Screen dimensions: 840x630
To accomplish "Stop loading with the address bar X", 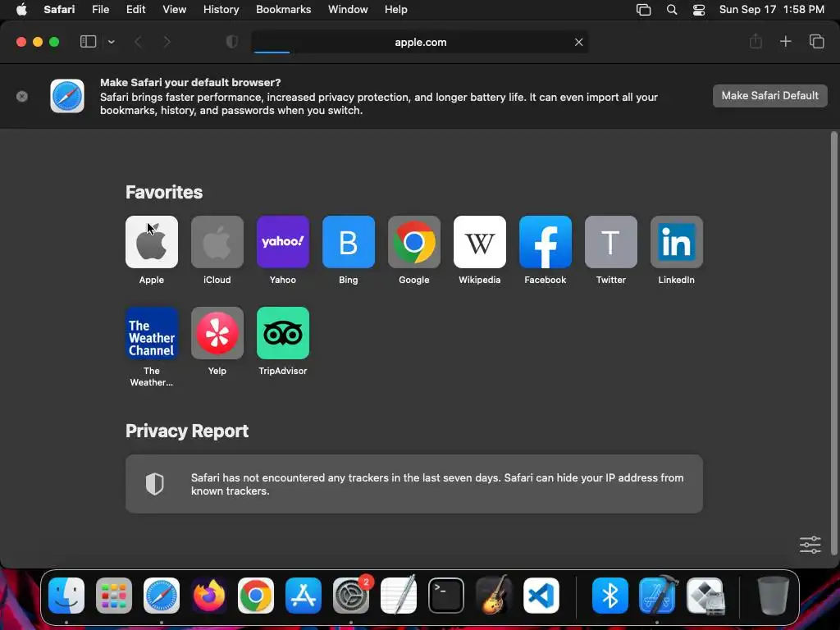I will pos(578,42).
